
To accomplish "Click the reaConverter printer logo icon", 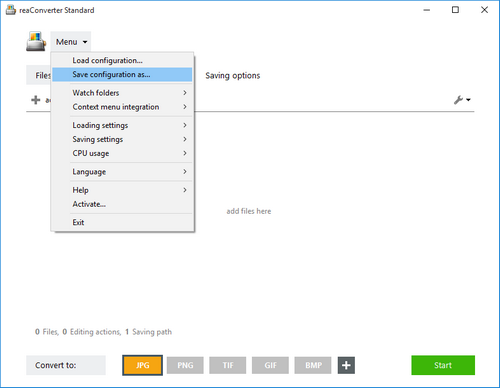I will tap(36, 42).
